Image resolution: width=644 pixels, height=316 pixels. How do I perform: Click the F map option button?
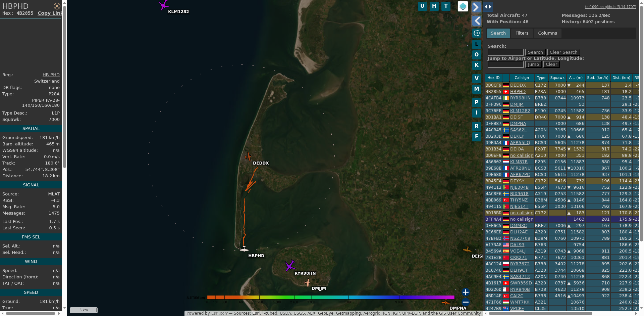[477, 137]
